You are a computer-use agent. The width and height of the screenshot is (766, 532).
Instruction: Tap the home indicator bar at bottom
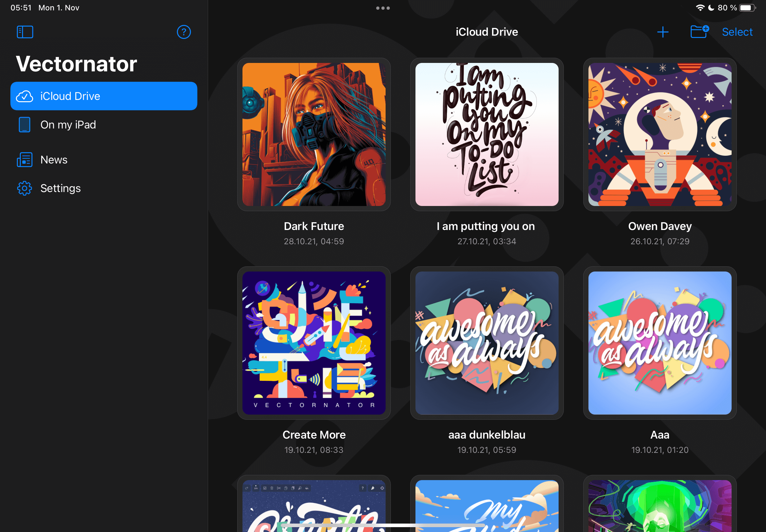[x=383, y=525]
